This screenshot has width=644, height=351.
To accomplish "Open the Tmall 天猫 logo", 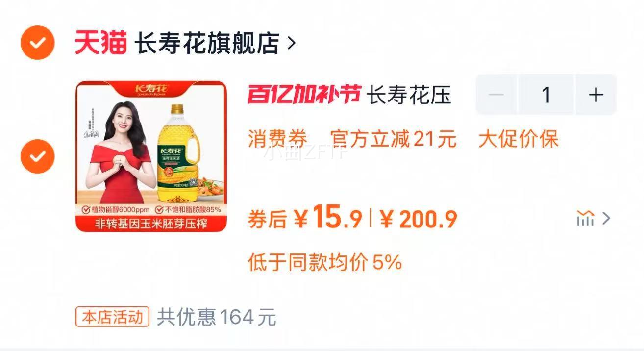I will [x=101, y=43].
